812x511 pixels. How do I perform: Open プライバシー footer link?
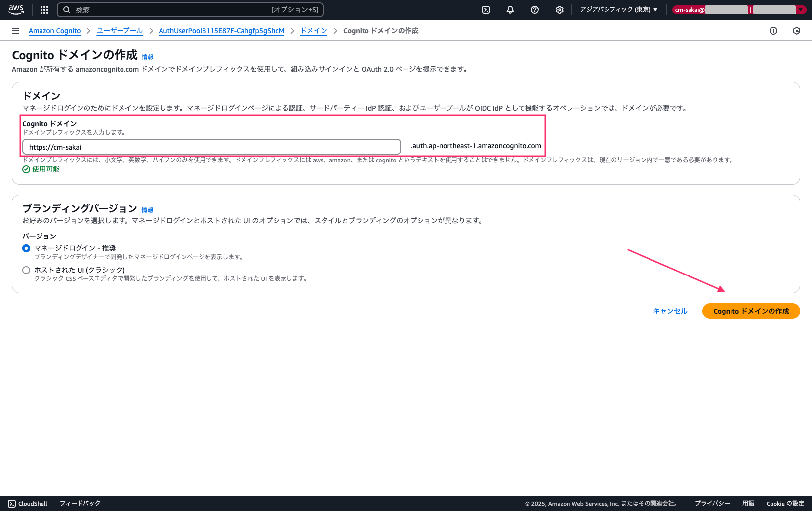pos(712,504)
